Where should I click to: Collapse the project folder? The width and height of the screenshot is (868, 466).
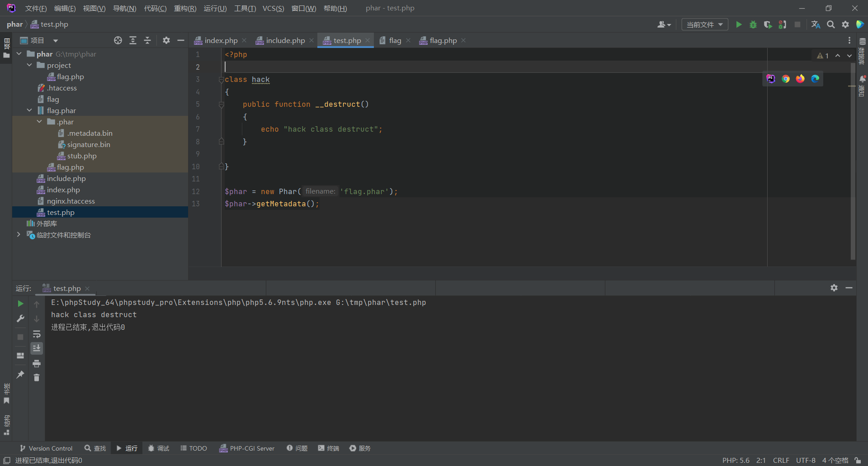(29, 65)
